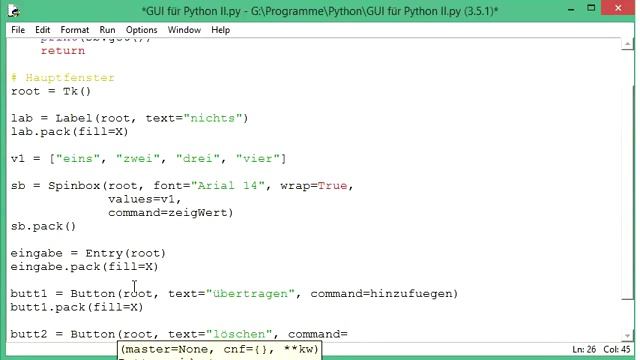Place cursor after 'command=' in butt2 line
640x360 pixels.
click(348, 334)
